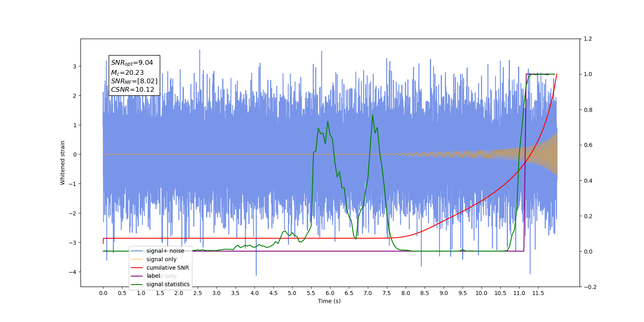Click the 1.2 tick on right axis

(588, 39)
